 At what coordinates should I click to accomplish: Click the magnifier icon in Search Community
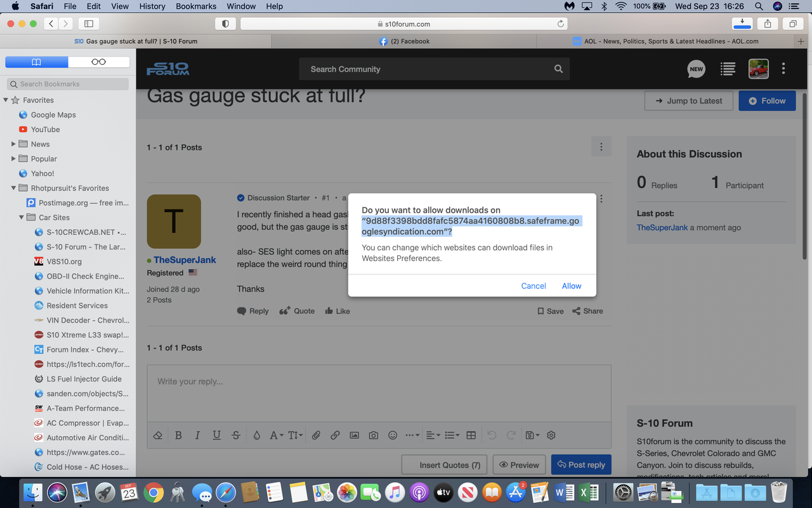pyautogui.click(x=558, y=69)
